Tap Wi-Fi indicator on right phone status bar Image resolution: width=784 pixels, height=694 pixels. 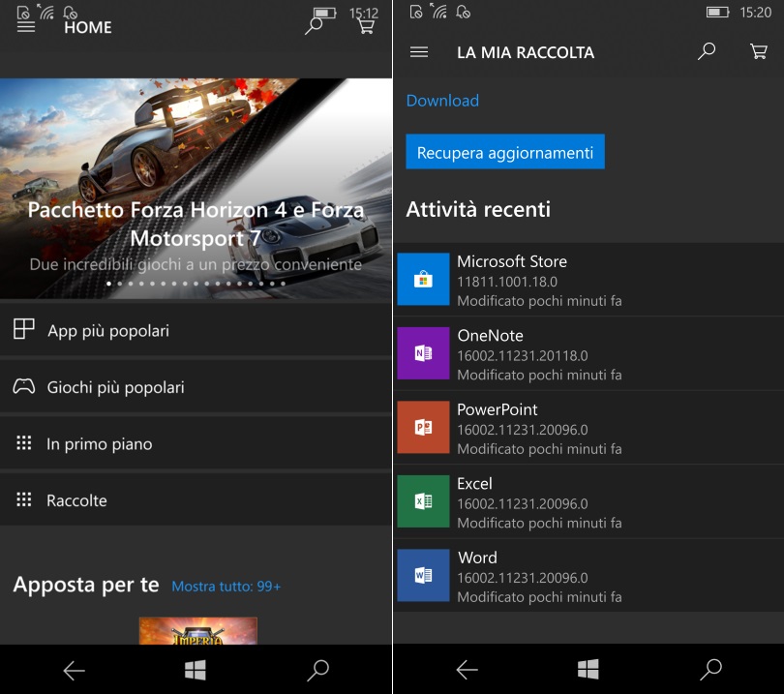pos(439,12)
